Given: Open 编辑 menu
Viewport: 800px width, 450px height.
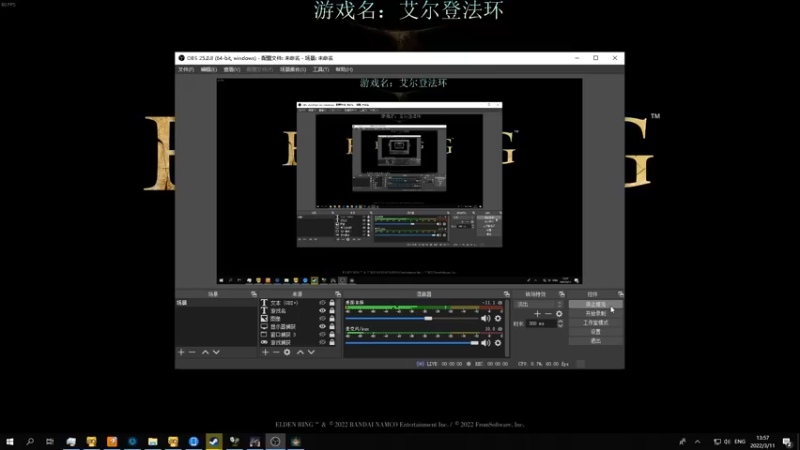Looking at the screenshot, I should [208, 69].
